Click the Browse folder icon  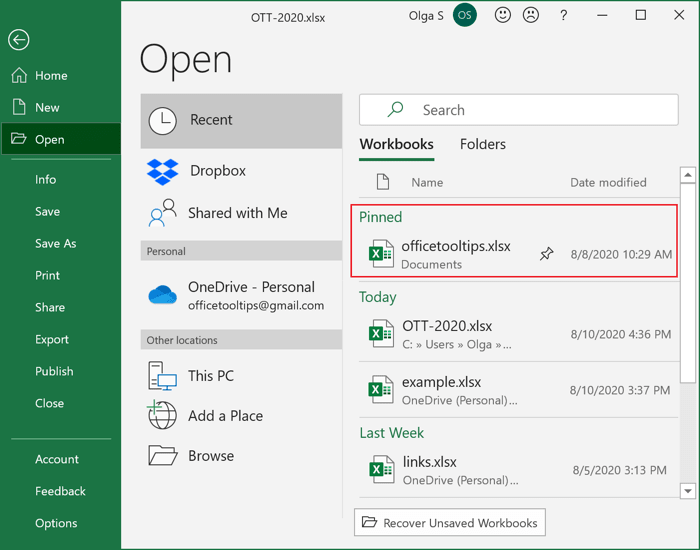pos(162,456)
